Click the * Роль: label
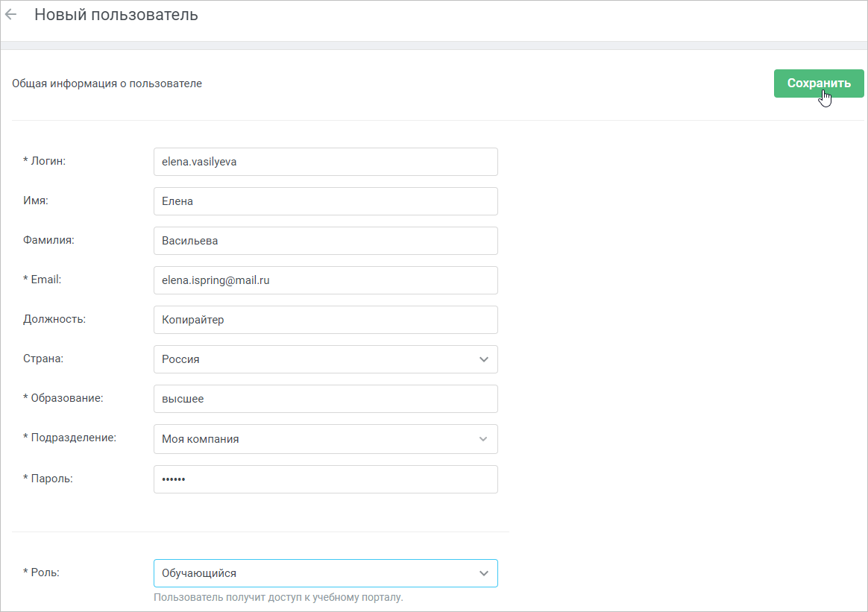 pyautogui.click(x=41, y=572)
